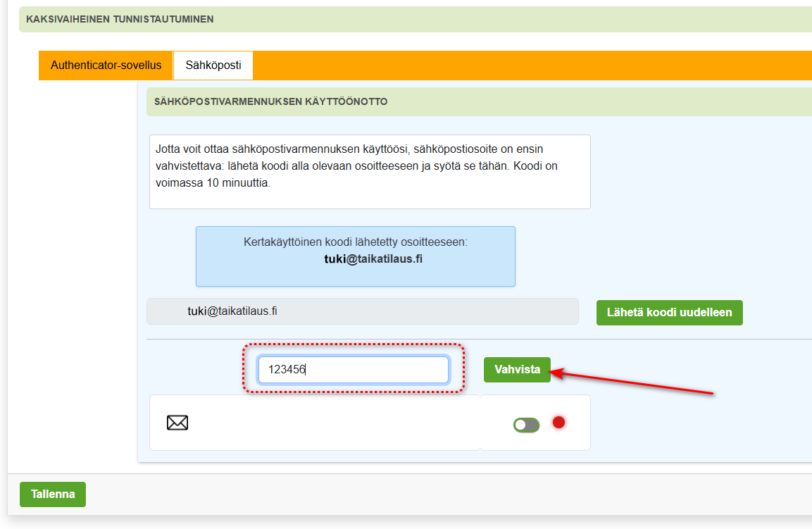Click Lähetä koodi uudelleen button
Viewport: 812px width, 529px height.
tap(670, 313)
